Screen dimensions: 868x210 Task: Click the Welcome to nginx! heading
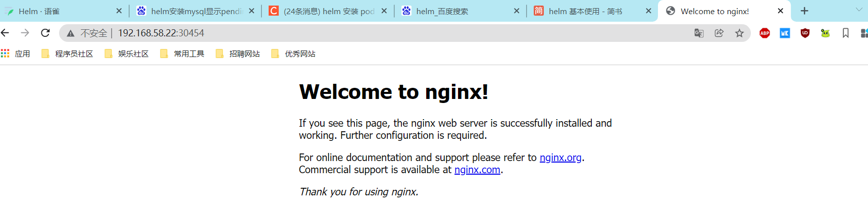coord(394,92)
